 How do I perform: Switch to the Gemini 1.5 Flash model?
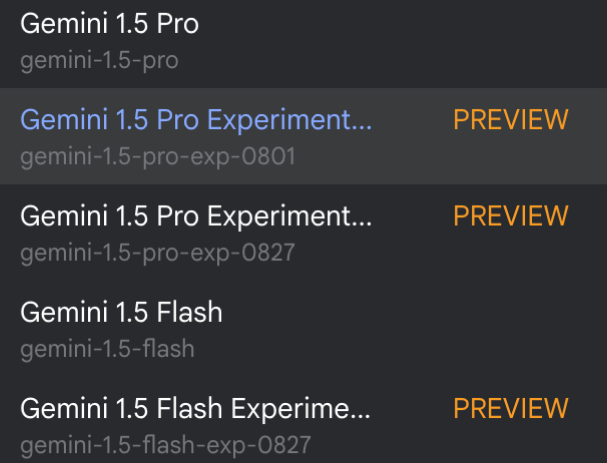[121, 312]
